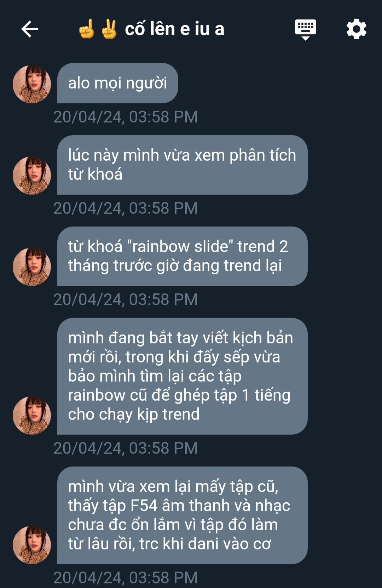Select the 'tập F54 âm thanh' message bubble
This screenshot has width=382, height=588.
pos(182,515)
